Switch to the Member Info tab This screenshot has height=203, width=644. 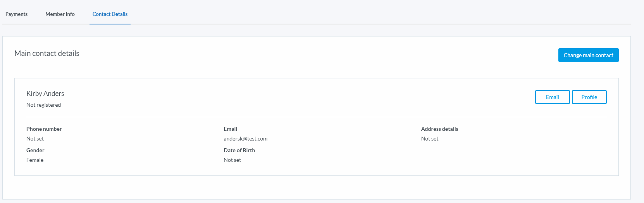[60, 14]
